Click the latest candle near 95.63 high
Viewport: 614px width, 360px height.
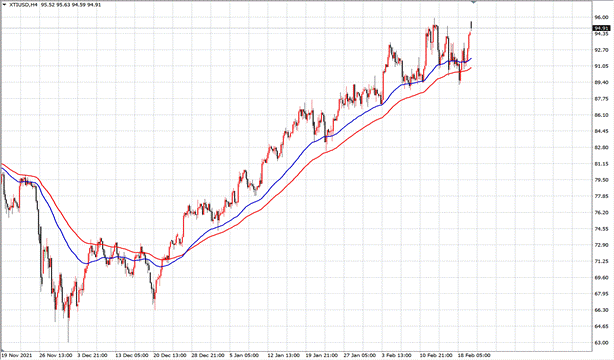click(471, 25)
